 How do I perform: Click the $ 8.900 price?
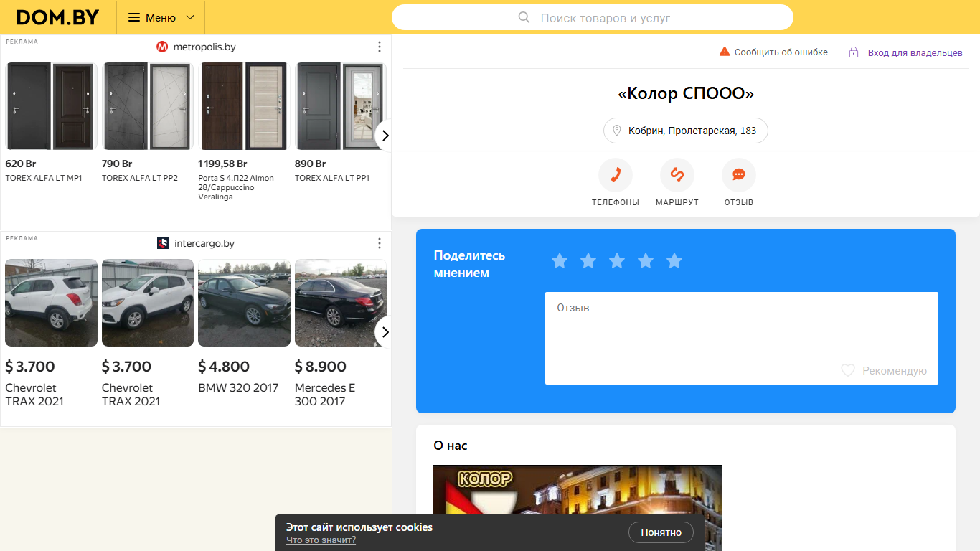click(321, 367)
